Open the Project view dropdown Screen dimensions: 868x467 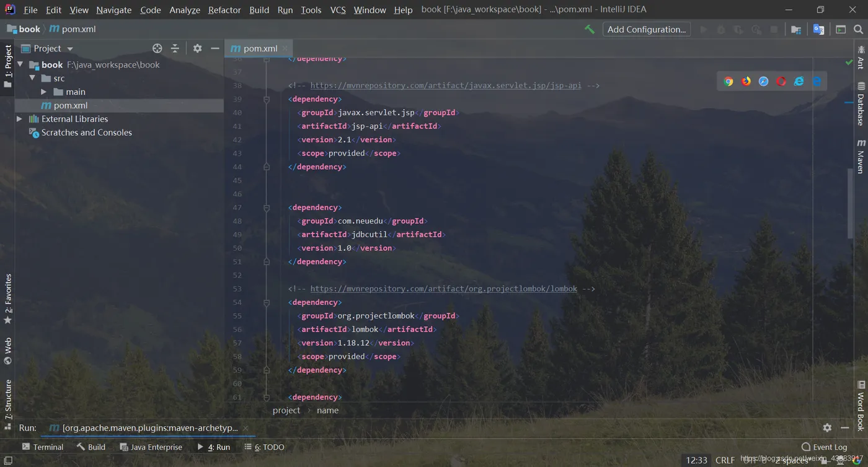70,49
